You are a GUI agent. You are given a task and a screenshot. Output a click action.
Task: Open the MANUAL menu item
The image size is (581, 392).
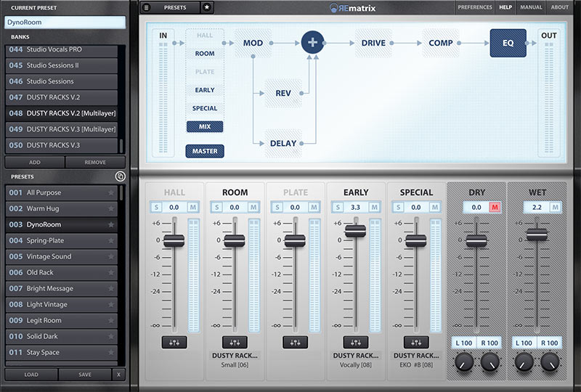(x=531, y=7)
